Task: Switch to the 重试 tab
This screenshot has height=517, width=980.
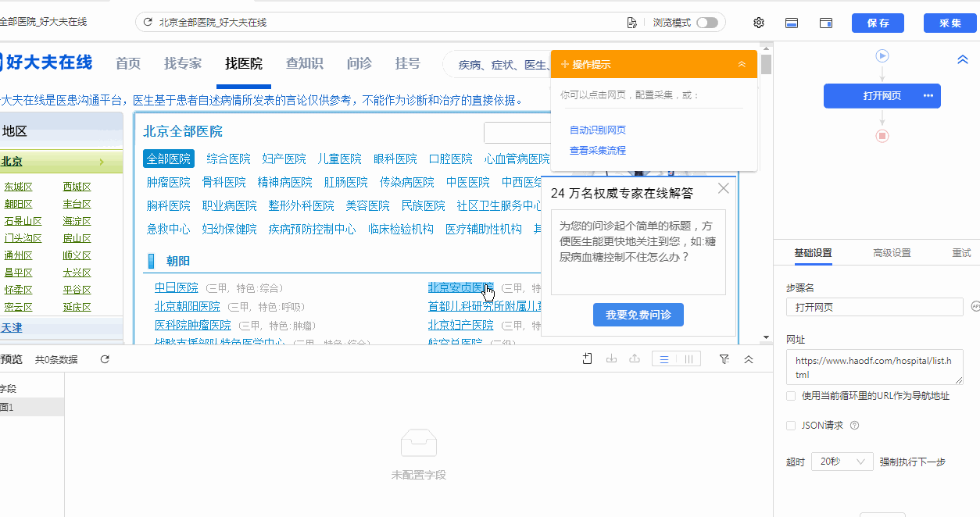Action: pyautogui.click(x=961, y=253)
